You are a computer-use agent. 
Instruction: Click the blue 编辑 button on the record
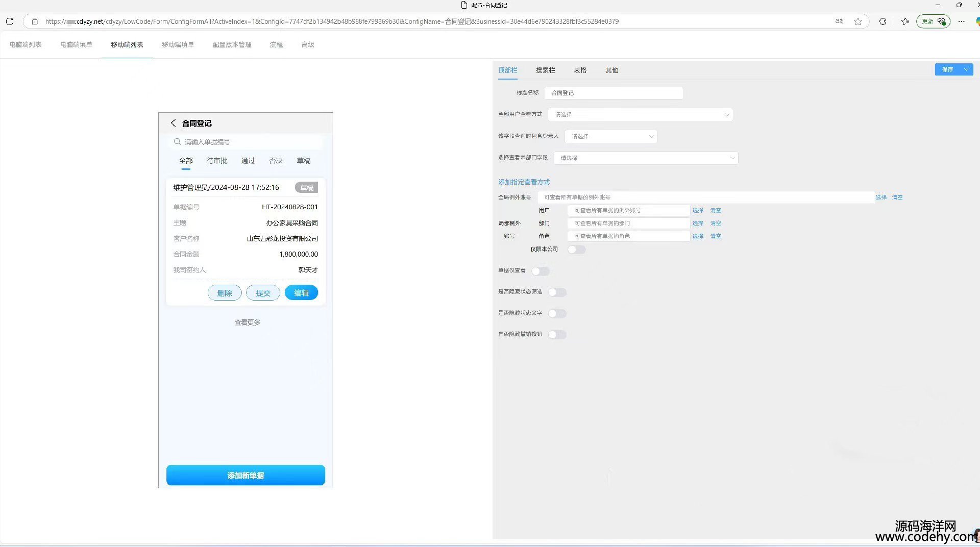301,293
